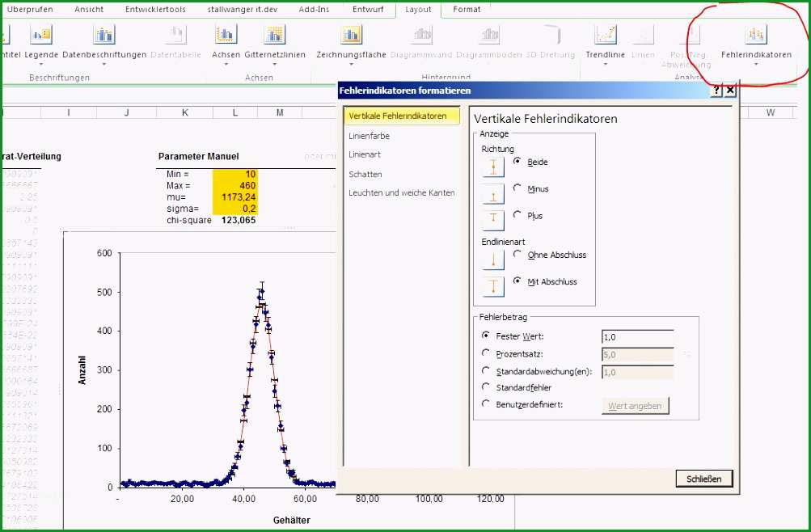The height and width of the screenshot is (532, 811).
Task: Select column header W
Action: coord(771,112)
